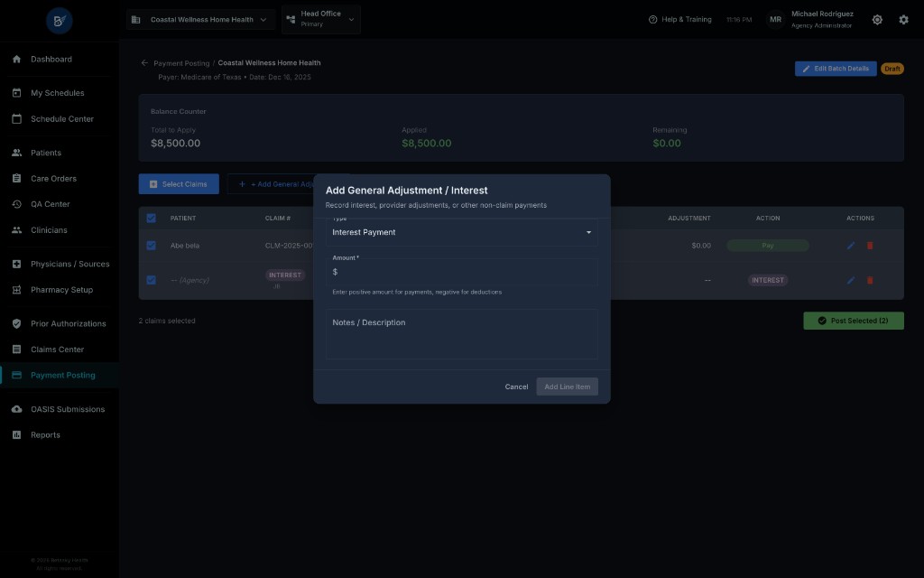Toggle the select-all checkbox in table header

151,219
